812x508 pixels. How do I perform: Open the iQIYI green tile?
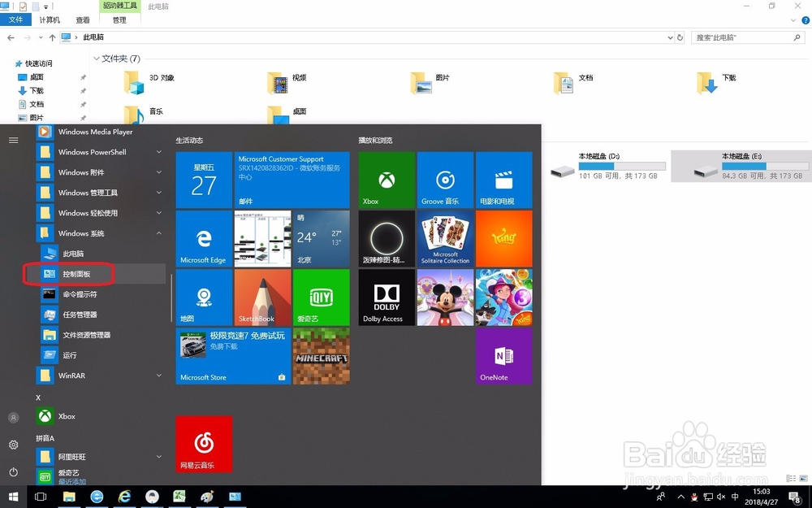click(321, 297)
